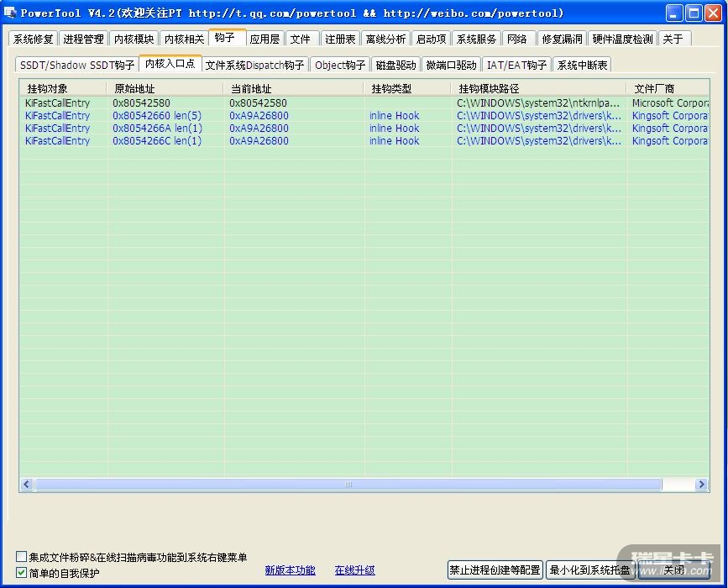
Task: Click the 最小化到系统托盘 button
Action: pyautogui.click(x=589, y=570)
